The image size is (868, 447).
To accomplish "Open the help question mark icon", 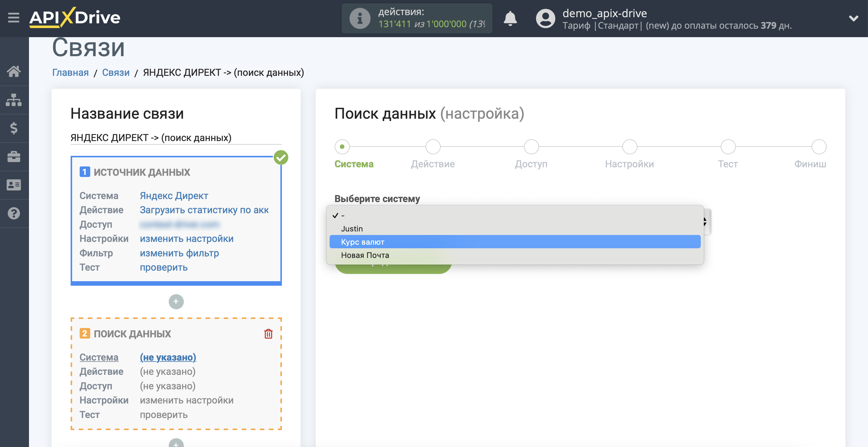I will click(14, 213).
